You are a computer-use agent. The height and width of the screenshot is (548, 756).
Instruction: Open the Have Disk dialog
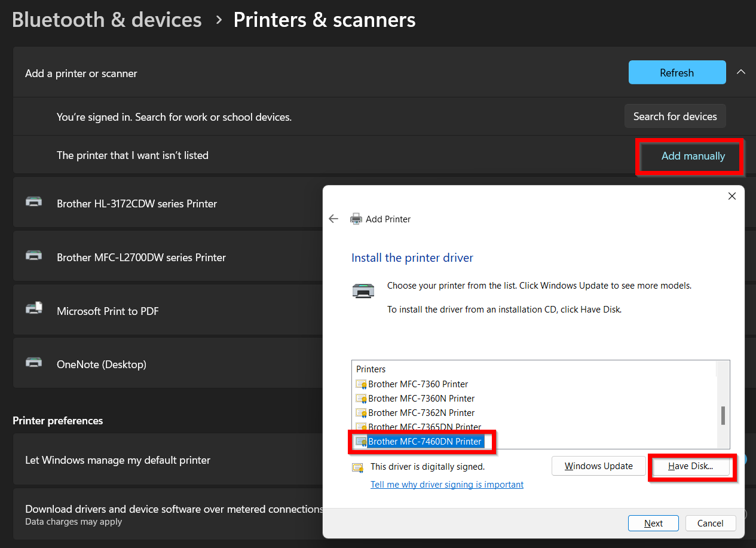point(690,466)
